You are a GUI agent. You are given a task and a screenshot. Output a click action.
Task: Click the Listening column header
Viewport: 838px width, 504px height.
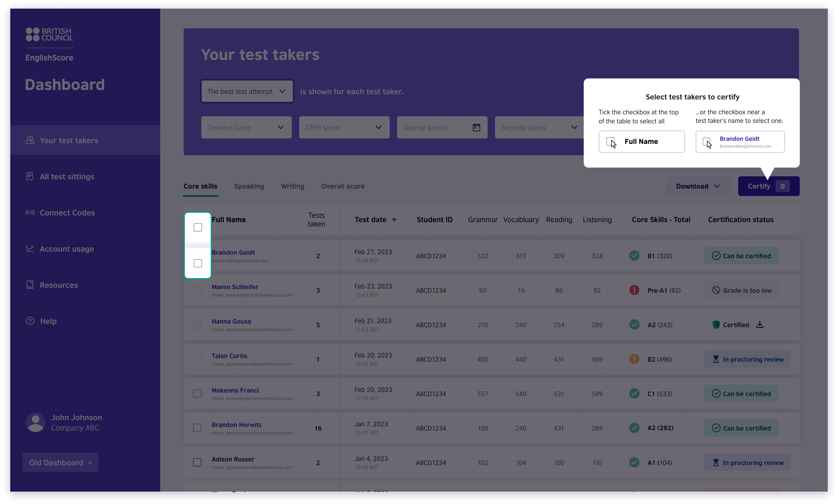[597, 220]
